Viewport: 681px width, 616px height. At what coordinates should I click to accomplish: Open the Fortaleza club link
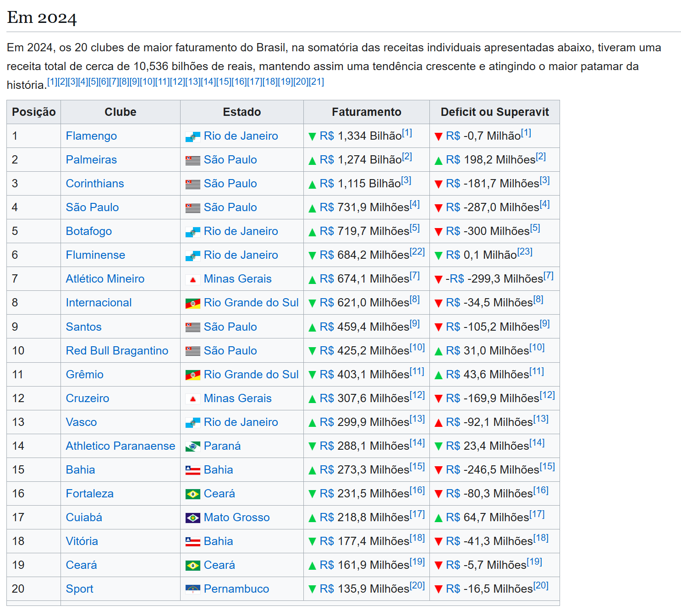[90, 494]
